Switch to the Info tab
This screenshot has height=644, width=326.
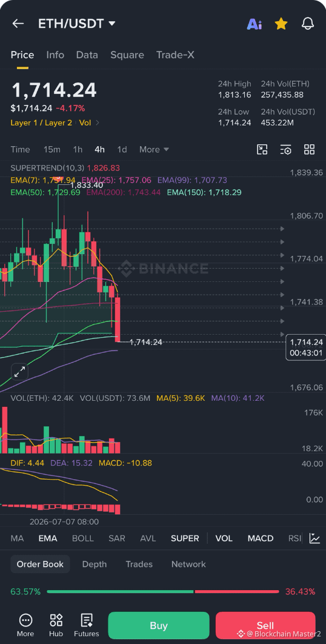click(x=55, y=55)
